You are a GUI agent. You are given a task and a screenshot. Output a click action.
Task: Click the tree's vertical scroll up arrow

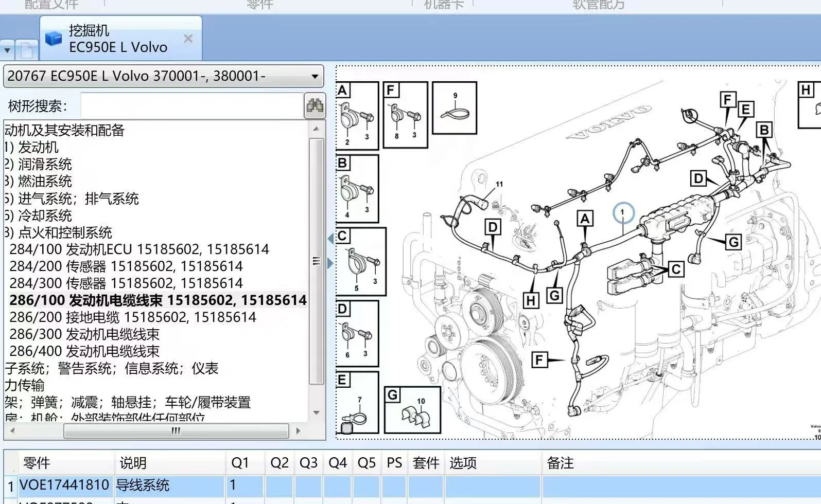pos(316,129)
